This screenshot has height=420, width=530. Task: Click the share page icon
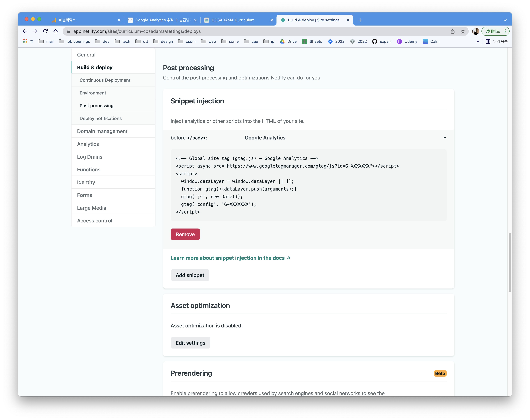[453, 31]
